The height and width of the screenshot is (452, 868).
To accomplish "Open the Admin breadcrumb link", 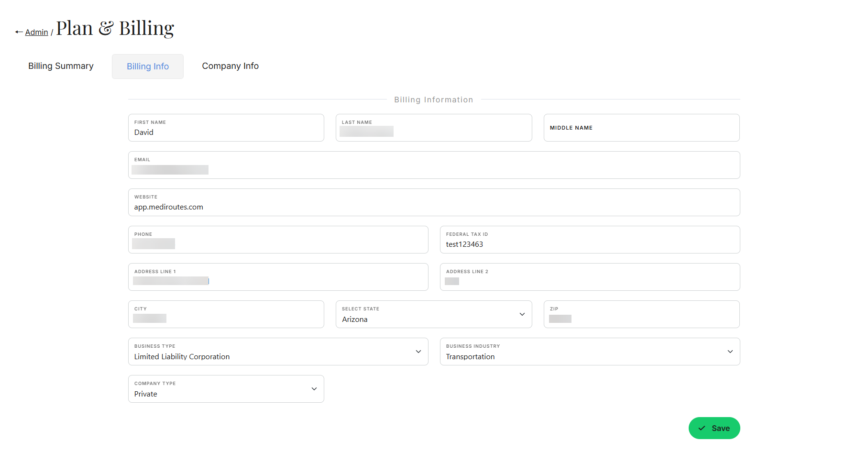I will (36, 32).
